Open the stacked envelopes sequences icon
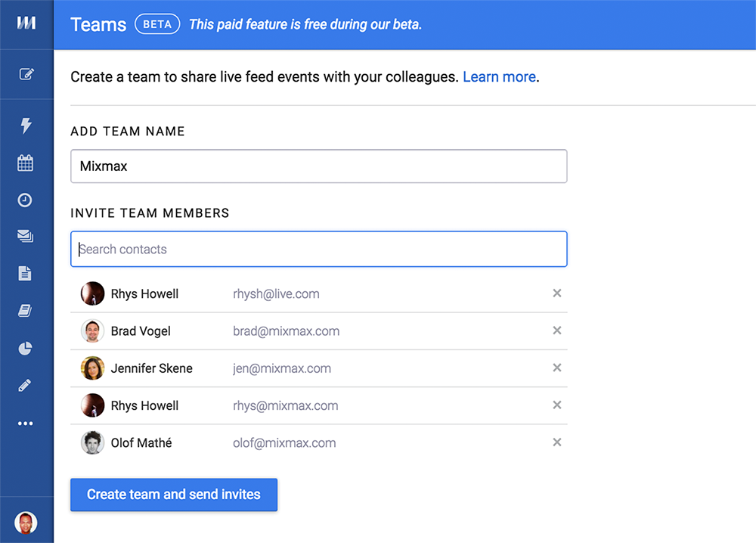This screenshot has width=756, height=543. coord(26,236)
